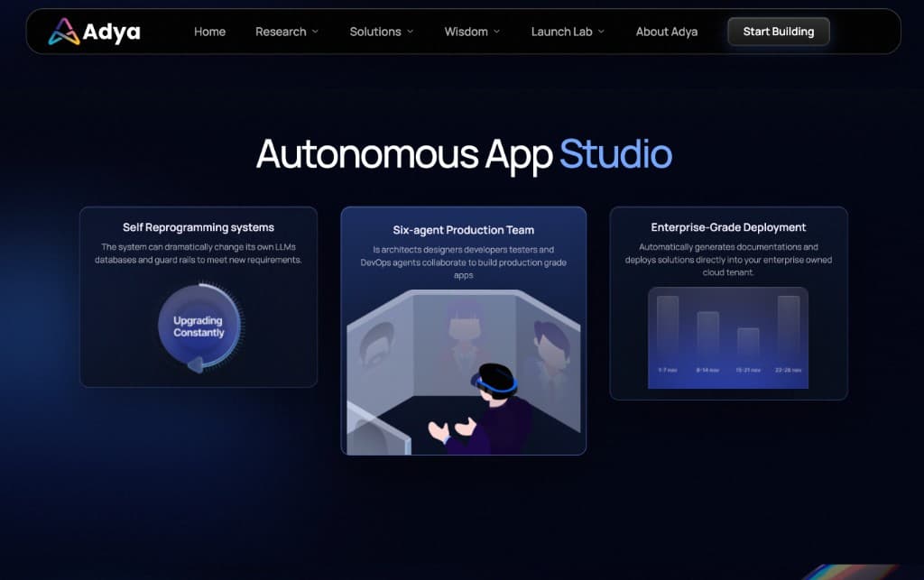Click the Start Building button
Screen dimensions: 924x580
(x=779, y=32)
